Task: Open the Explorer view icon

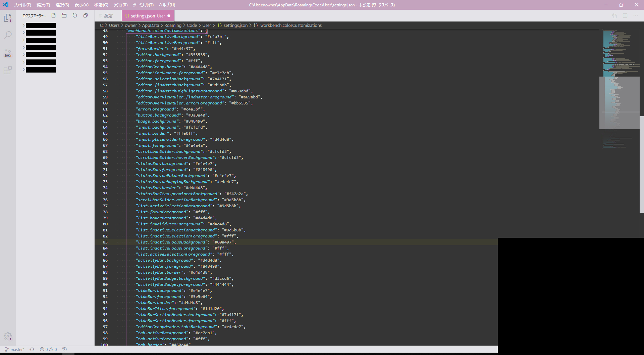Action: pyautogui.click(x=8, y=17)
